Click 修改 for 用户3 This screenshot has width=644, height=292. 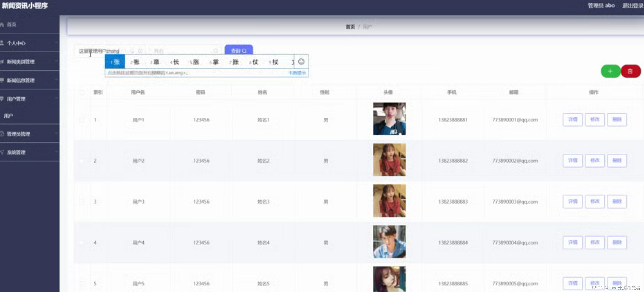[x=595, y=202]
